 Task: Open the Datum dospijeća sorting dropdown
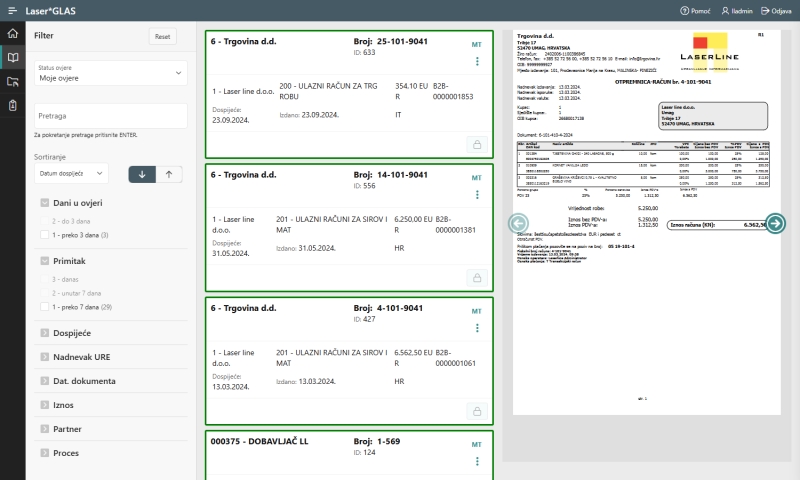(71, 174)
